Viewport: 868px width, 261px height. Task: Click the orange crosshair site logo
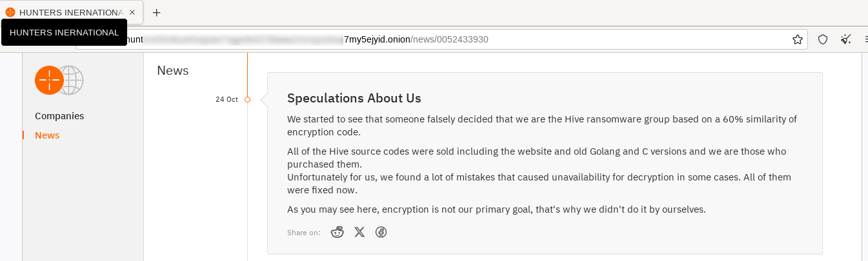coord(49,81)
